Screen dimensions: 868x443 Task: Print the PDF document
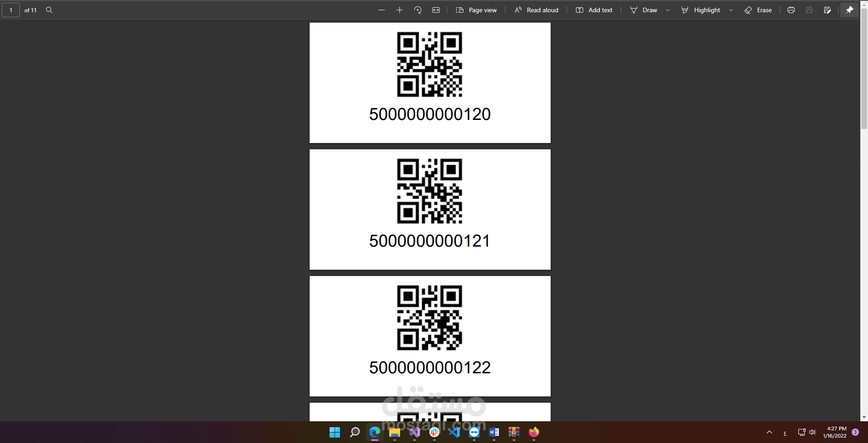[x=791, y=10]
